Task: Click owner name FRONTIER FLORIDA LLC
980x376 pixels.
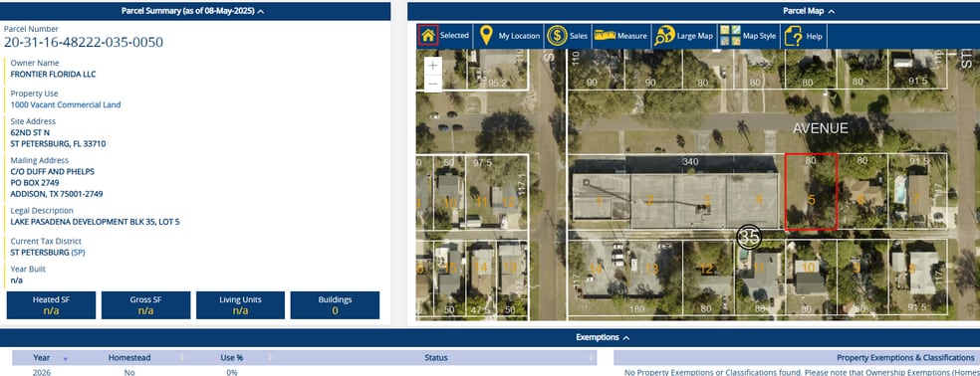Action: pos(53,75)
